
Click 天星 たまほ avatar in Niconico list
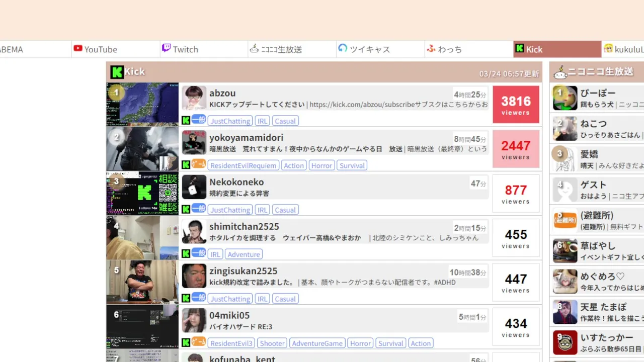coord(565,312)
